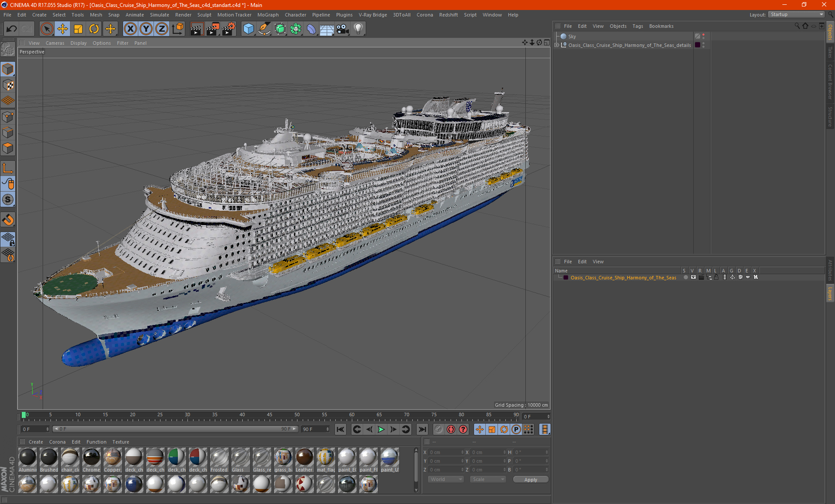The width and height of the screenshot is (835, 504).
Task: Switch to Edges mode
Action: [x=8, y=133]
